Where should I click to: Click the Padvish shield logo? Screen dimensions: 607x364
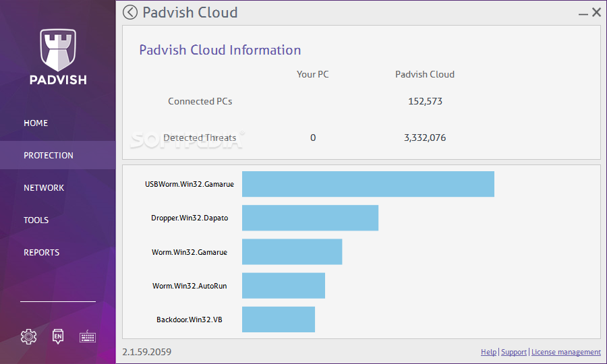[x=58, y=50]
